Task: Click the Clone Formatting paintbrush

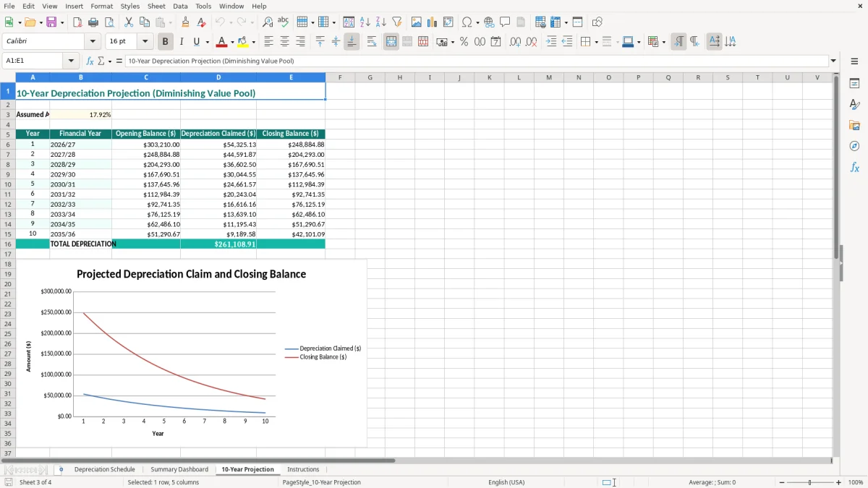Action: click(x=186, y=22)
